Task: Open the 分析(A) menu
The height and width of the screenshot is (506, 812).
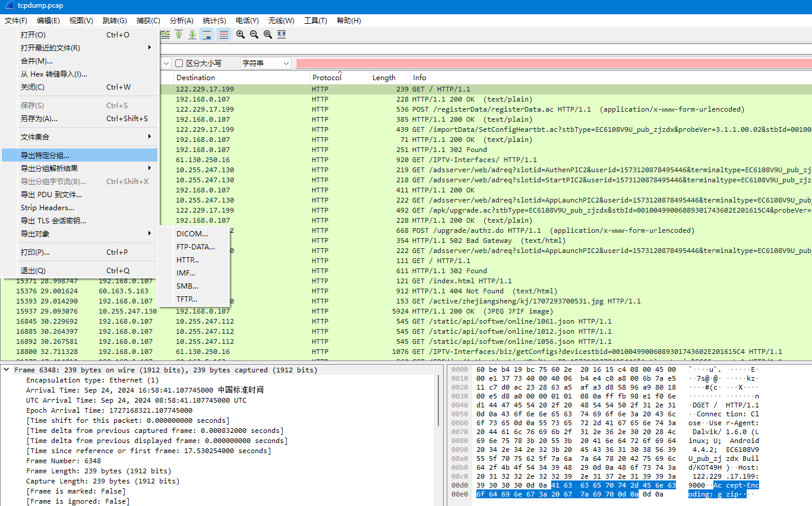Action: (181, 21)
